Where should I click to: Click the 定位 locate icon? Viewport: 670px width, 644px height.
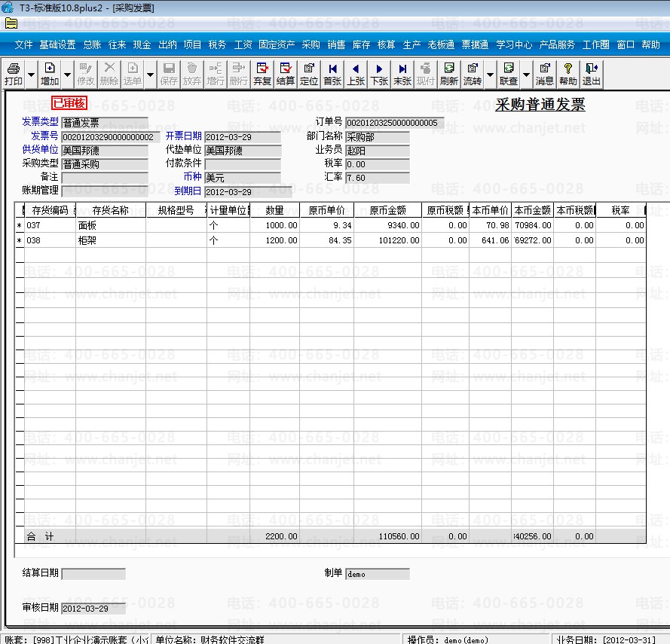(x=308, y=75)
